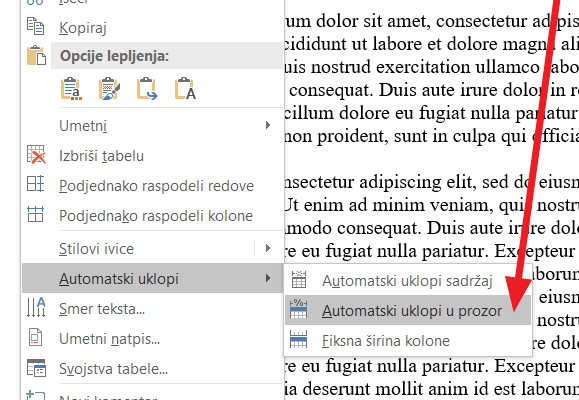The width and height of the screenshot is (579, 400).
Task: Click the Podjednako raspodeli kolone icon
Action: (x=35, y=214)
